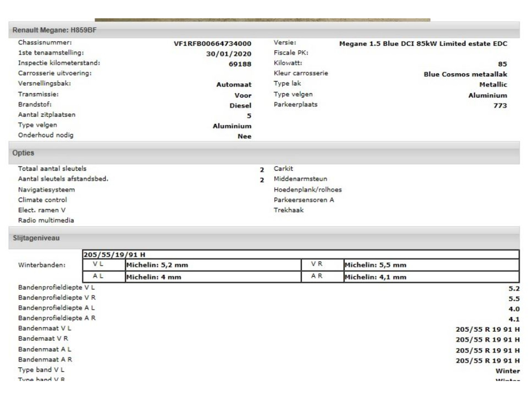Viewport: 532px width, 399px height.
Task: Click the date 30/01/2020
Action: pyautogui.click(x=229, y=54)
